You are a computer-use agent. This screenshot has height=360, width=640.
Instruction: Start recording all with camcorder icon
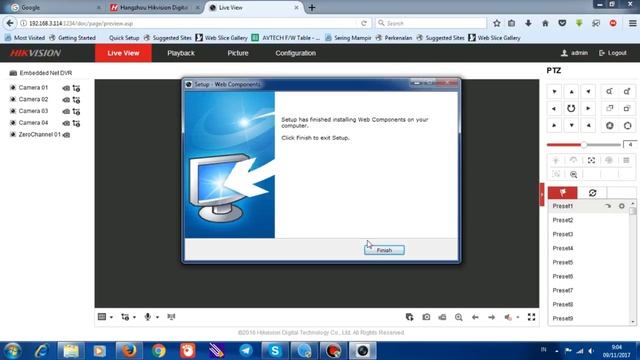coord(442,317)
